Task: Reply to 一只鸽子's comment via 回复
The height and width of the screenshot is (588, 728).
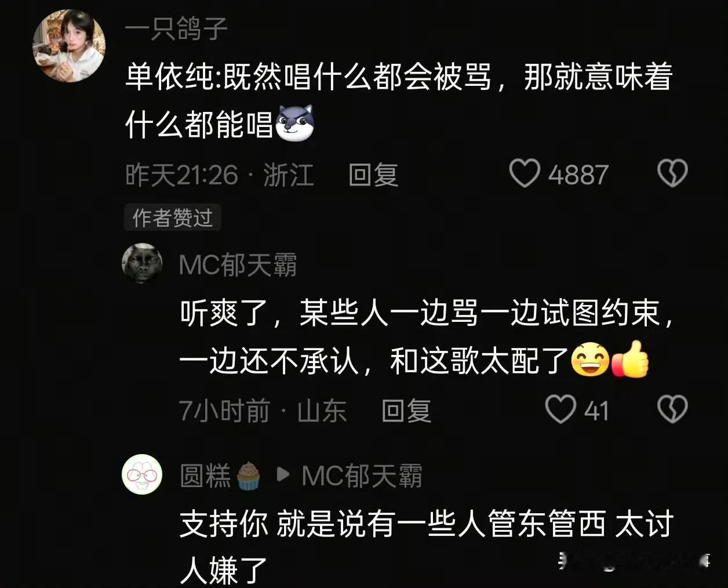Action: tap(373, 175)
